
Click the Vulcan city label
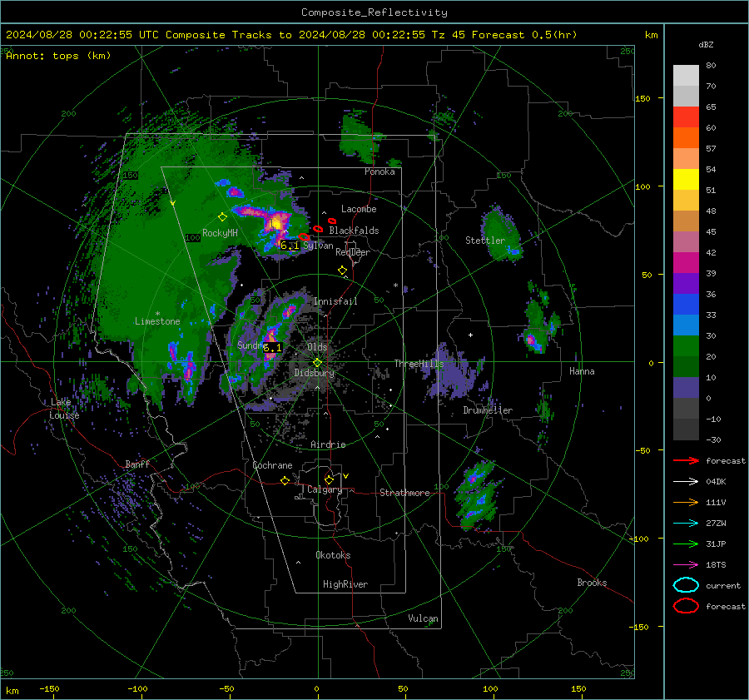(424, 618)
